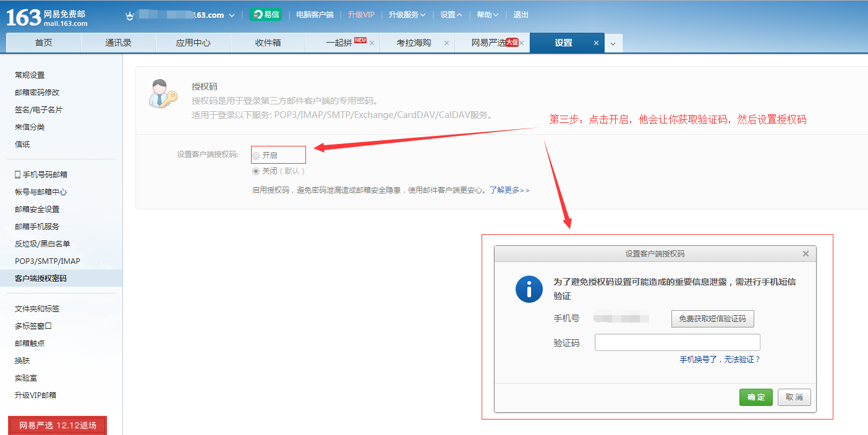Switch to the 应用中心 tab
868x435 pixels.
click(193, 43)
